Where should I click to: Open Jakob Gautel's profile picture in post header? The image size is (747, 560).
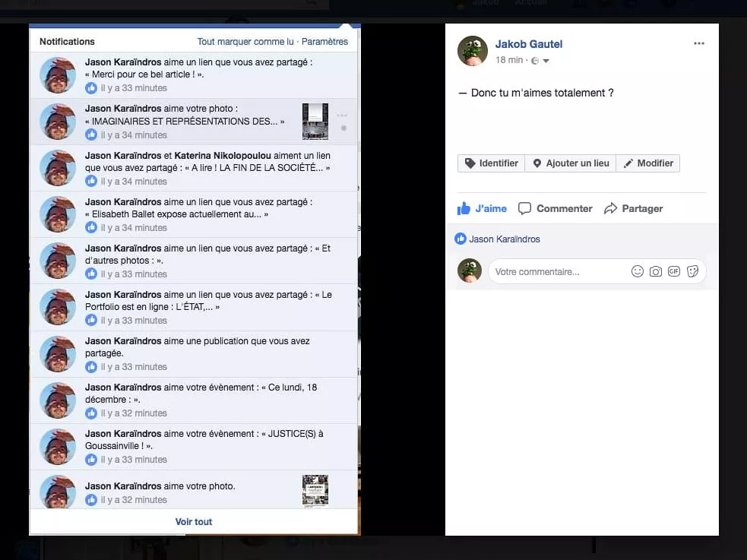click(473, 50)
